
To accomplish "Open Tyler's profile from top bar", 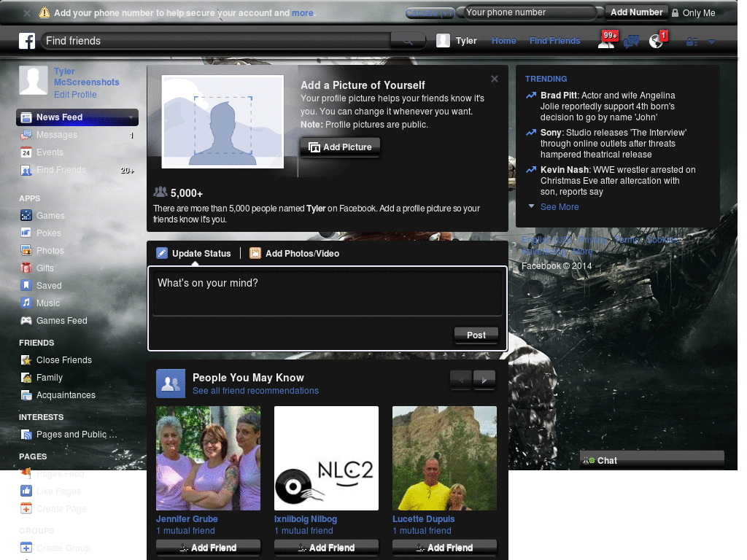I will pyautogui.click(x=457, y=41).
